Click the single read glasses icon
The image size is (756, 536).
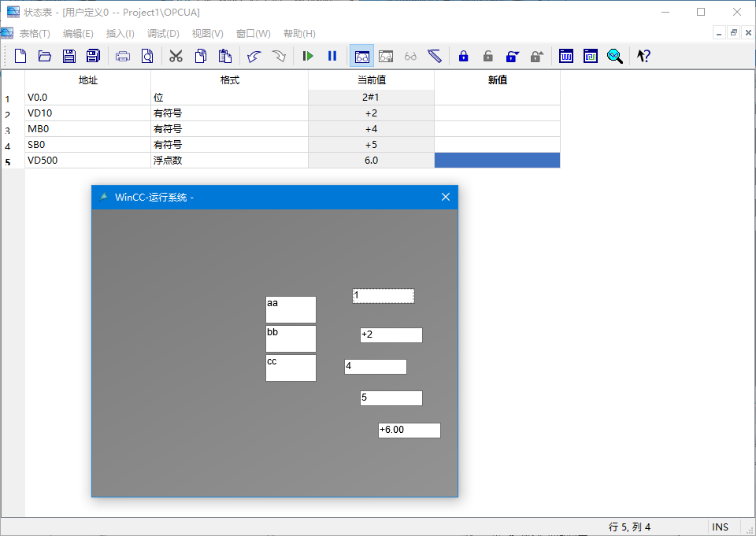(386, 56)
